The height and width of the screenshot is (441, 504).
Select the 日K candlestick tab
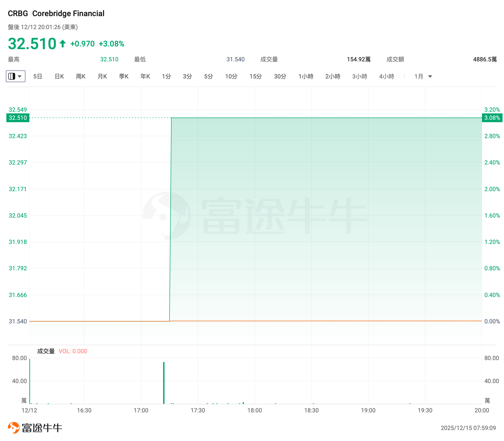click(x=59, y=76)
